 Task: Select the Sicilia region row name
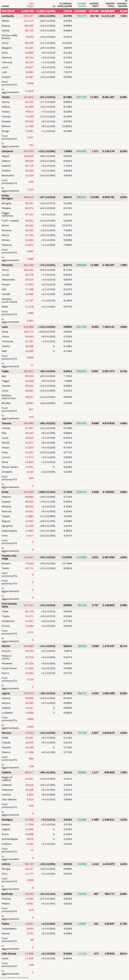5,492
